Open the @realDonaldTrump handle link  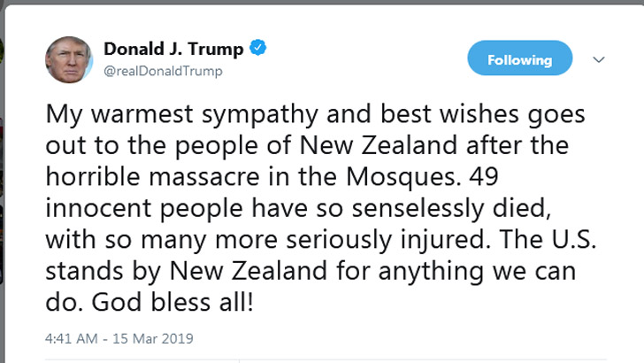point(163,71)
